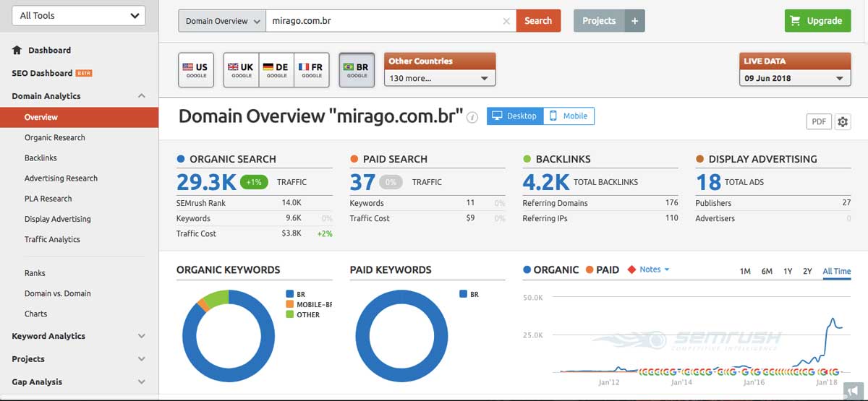Open the Live Data date dropdown
Screen dimensions: 868x401
pos(795,78)
